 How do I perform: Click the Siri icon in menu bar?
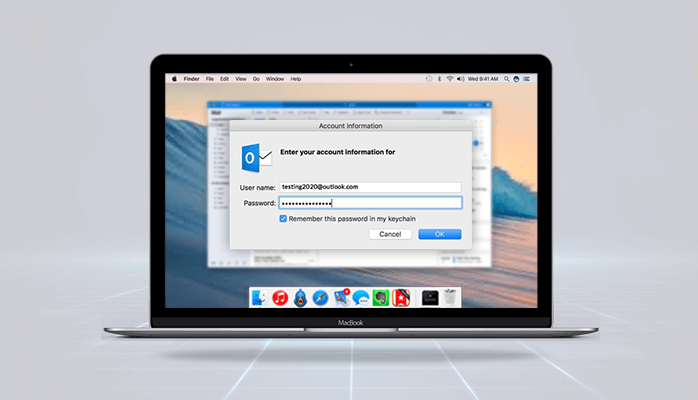coord(516,79)
